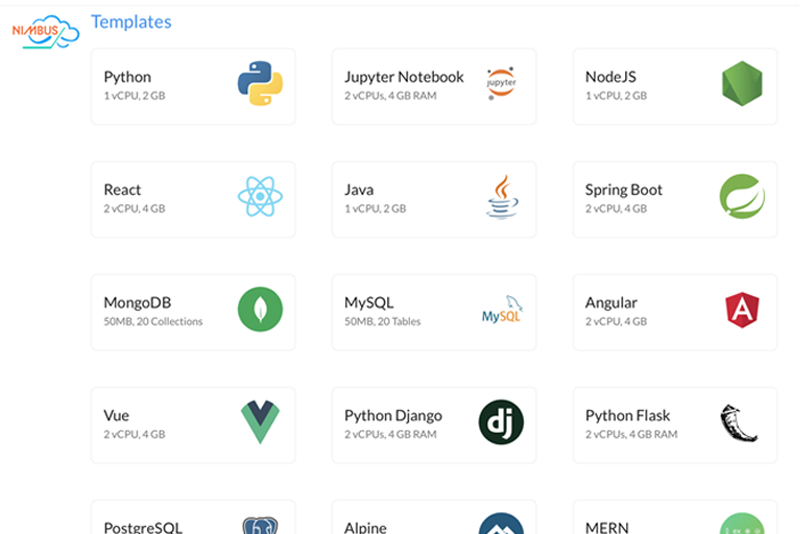
Task: Choose the Jupyter Notebook template name
Action: coord(404,77)
